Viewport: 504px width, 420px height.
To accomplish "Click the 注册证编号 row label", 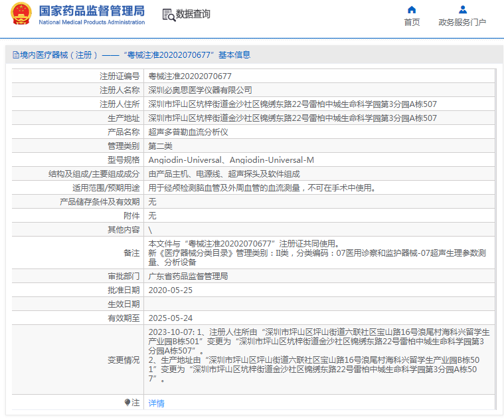I will tap(120, 76).
